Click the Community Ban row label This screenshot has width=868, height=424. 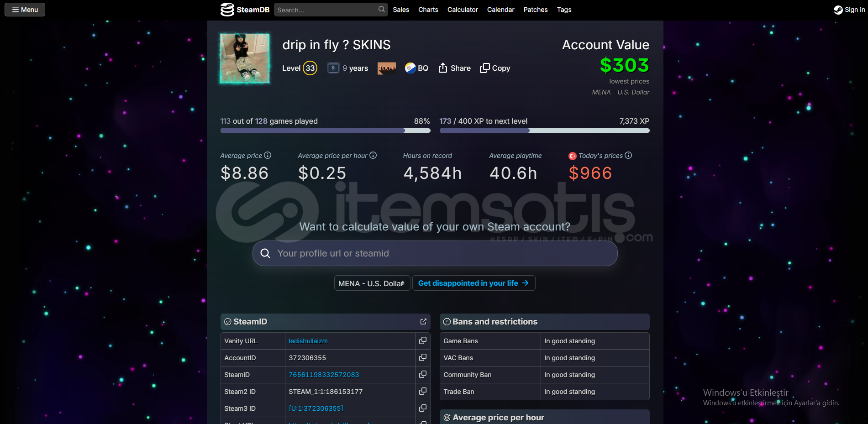[x=468, y=375]
